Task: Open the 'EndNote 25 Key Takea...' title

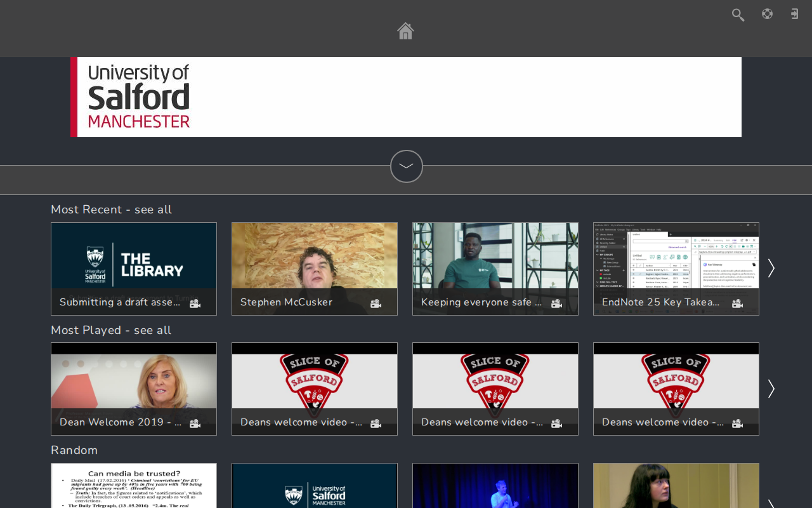Action: click(x=661, y=302)
